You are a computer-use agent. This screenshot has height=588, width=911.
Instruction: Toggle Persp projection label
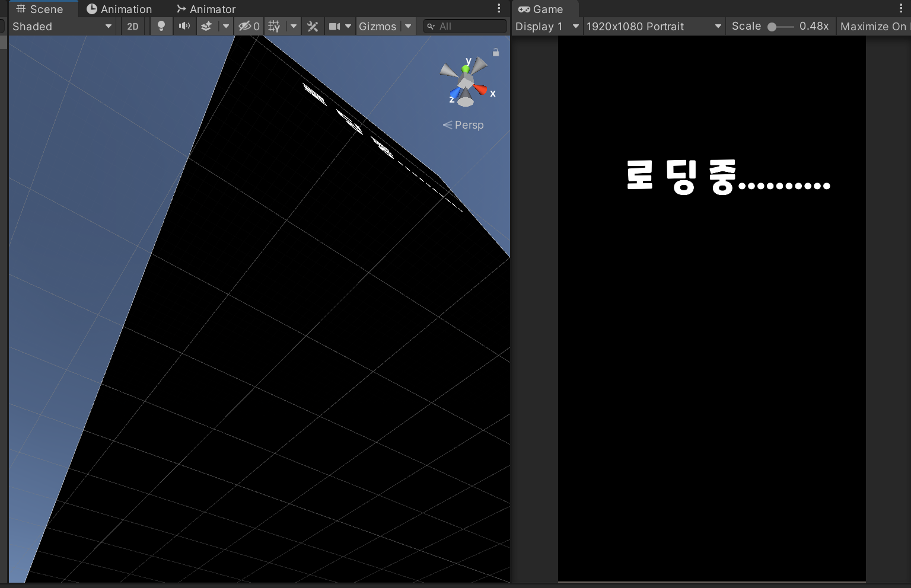tap(463, 125)
